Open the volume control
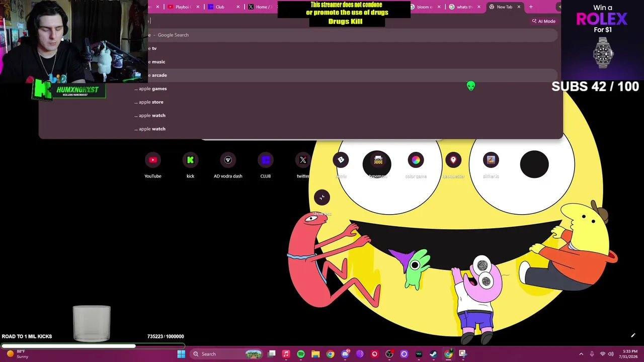644x362 pixels. pyautogui.click(x=611, y=354)
